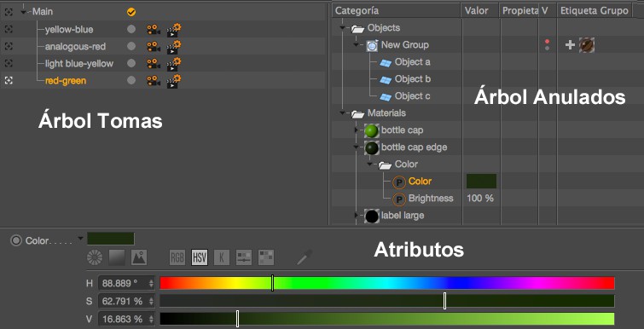Click the color mixer sliders icon

click(244, 257)
